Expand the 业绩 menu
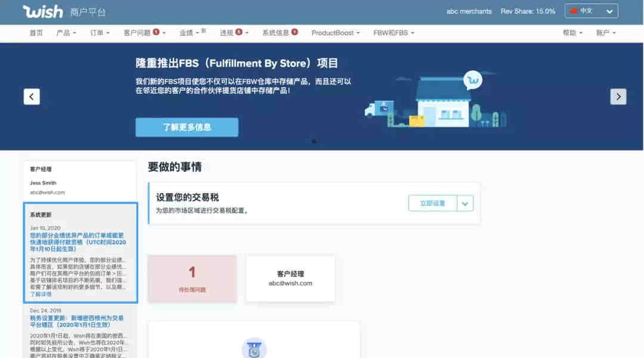 coord(190,33)
